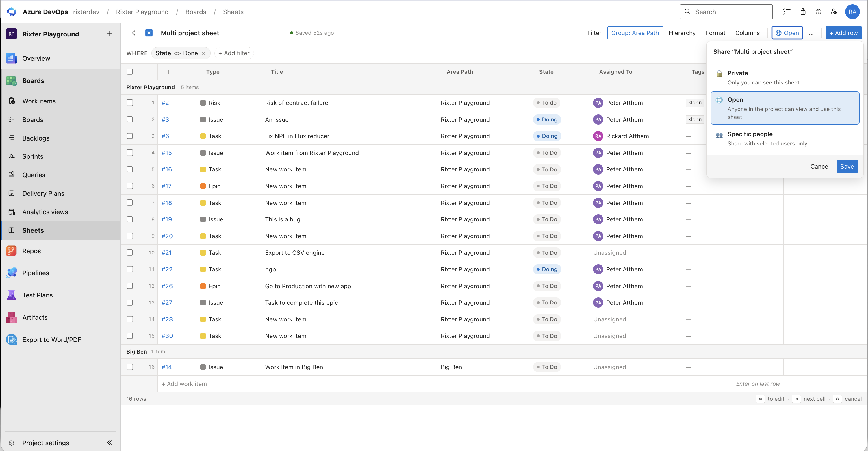Click the plus icon beside Rixter Playground

[x=110, y=34]
